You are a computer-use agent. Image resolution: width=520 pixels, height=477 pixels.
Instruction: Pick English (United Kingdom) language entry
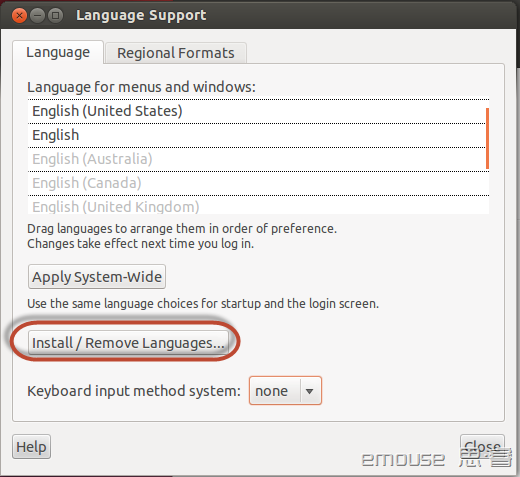pos(258,205)
